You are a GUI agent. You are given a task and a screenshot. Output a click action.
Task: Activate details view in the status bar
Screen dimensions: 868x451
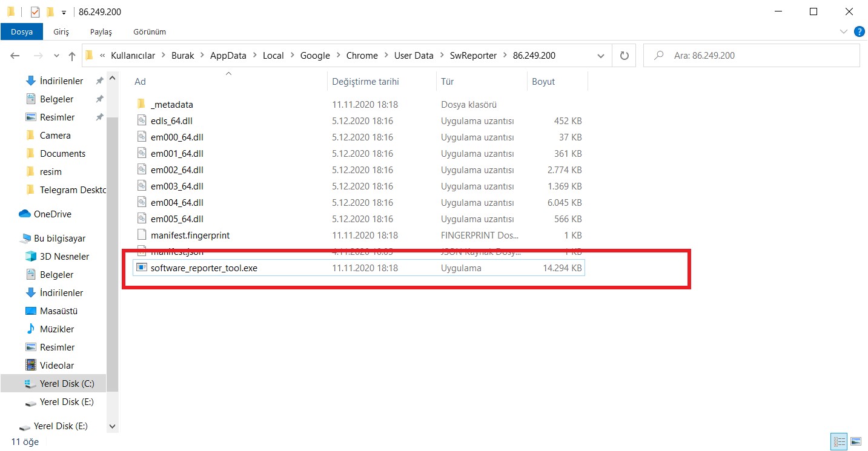[840, 442]
